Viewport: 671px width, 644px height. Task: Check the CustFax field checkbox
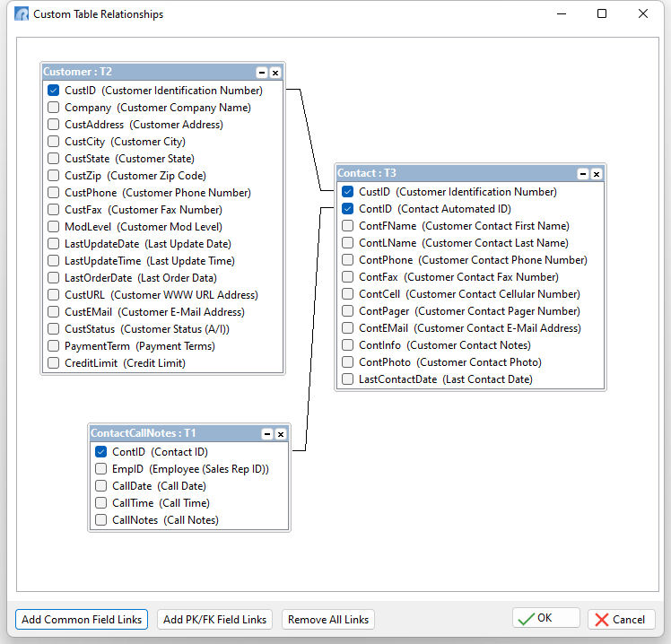[54, 210]
